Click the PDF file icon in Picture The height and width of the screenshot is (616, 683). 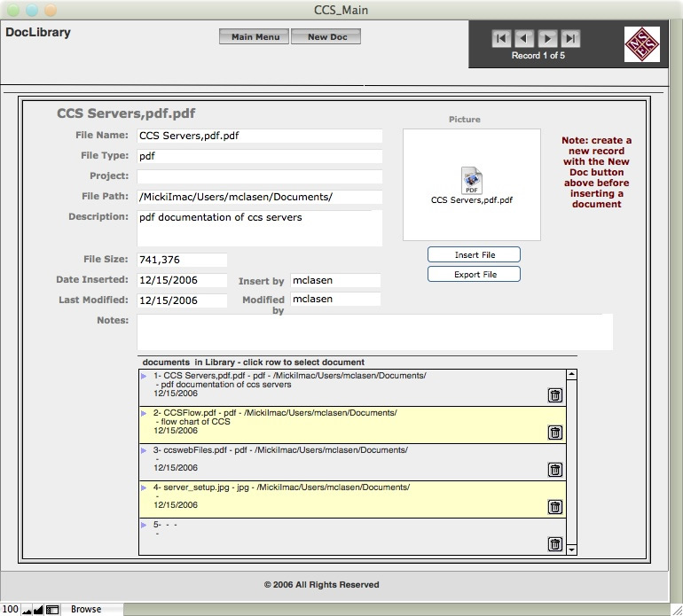coord(472,180)
